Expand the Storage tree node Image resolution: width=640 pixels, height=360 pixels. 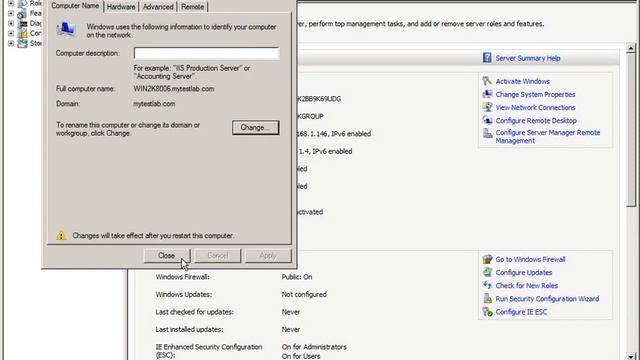pyautogui.click(x=11, y=43)
